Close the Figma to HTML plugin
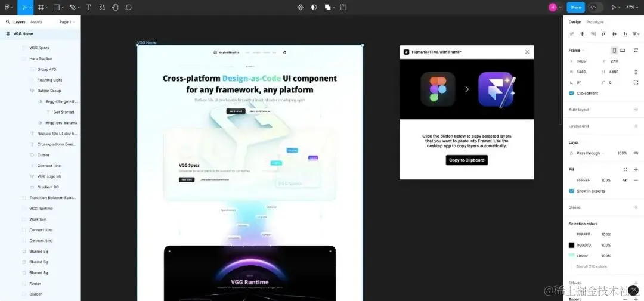The image size is (644, 301). (x=527, y=52)
